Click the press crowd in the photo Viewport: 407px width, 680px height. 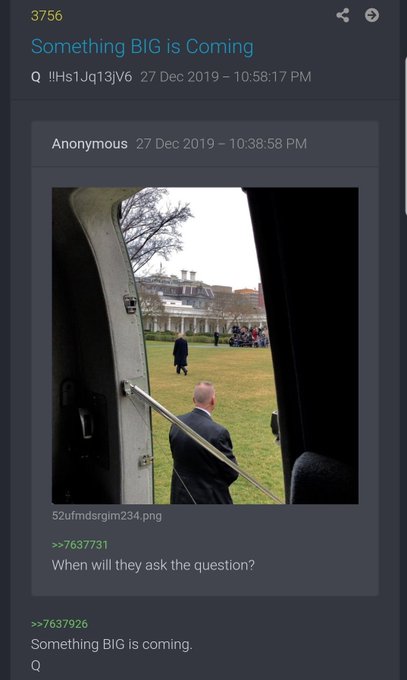[249, 336]
